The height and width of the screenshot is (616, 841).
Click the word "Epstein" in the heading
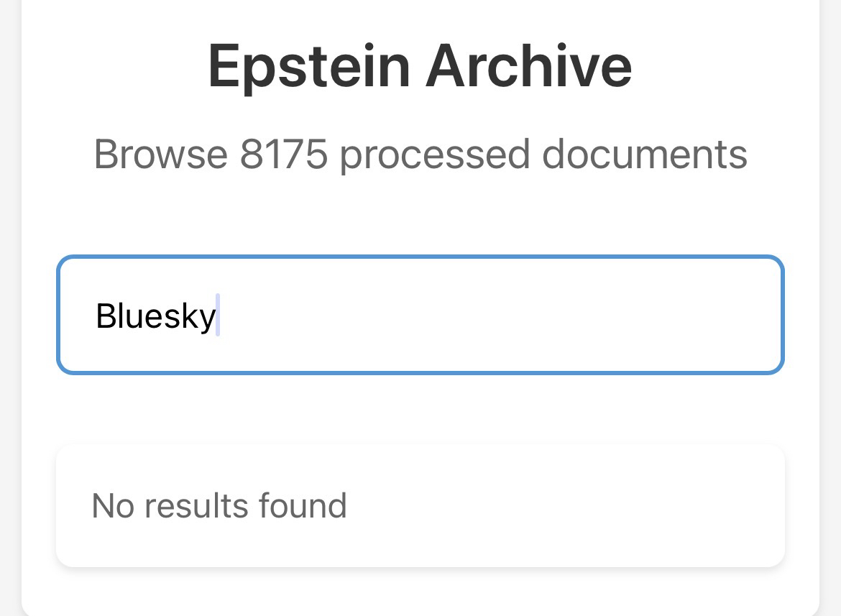(309, 66)
